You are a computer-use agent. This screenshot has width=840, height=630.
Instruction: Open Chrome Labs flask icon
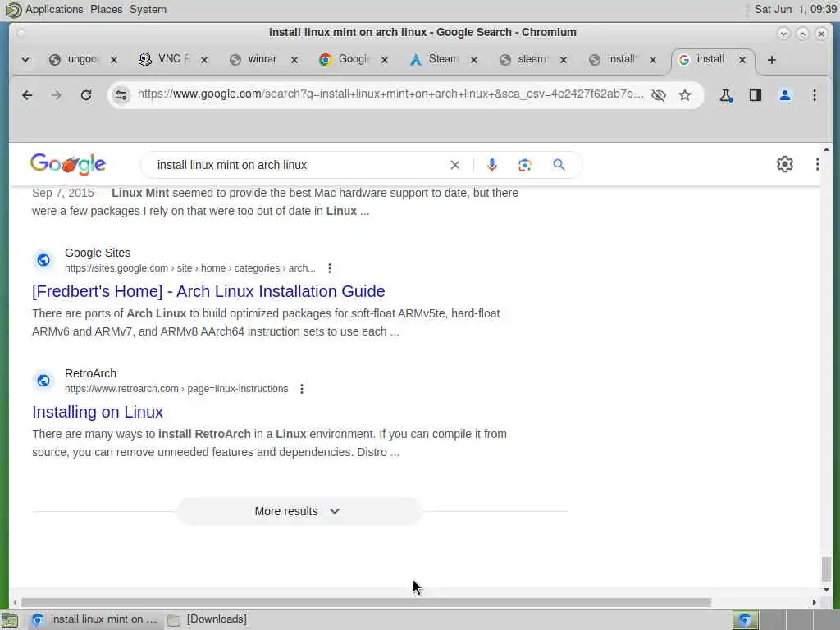(x=726, y=95)
